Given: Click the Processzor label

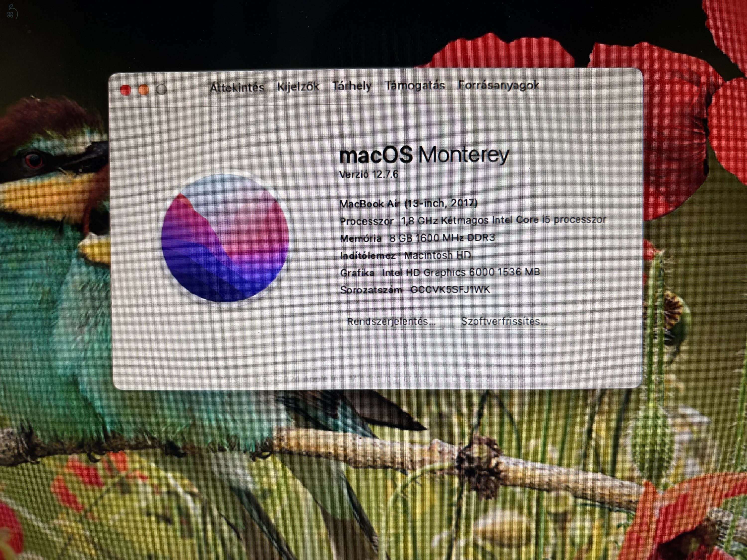Looking at the screenshot, I should [x=367, y=222].
